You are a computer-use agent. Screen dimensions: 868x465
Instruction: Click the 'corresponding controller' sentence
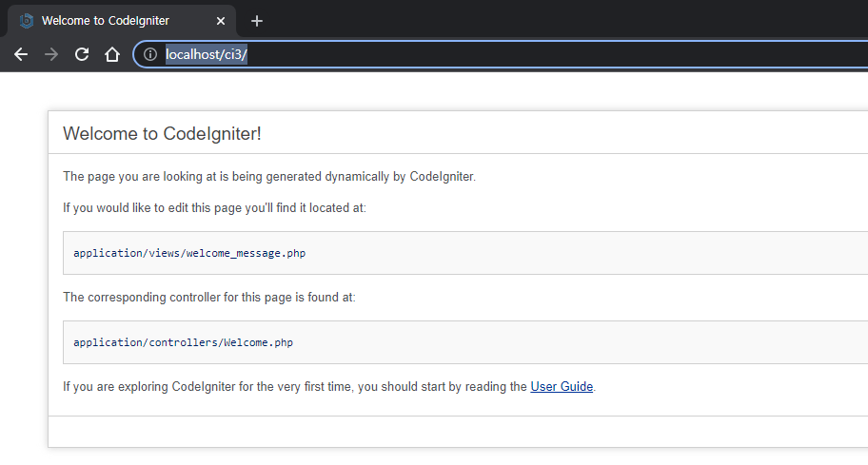pyautogui.click(x=208, y=298)
